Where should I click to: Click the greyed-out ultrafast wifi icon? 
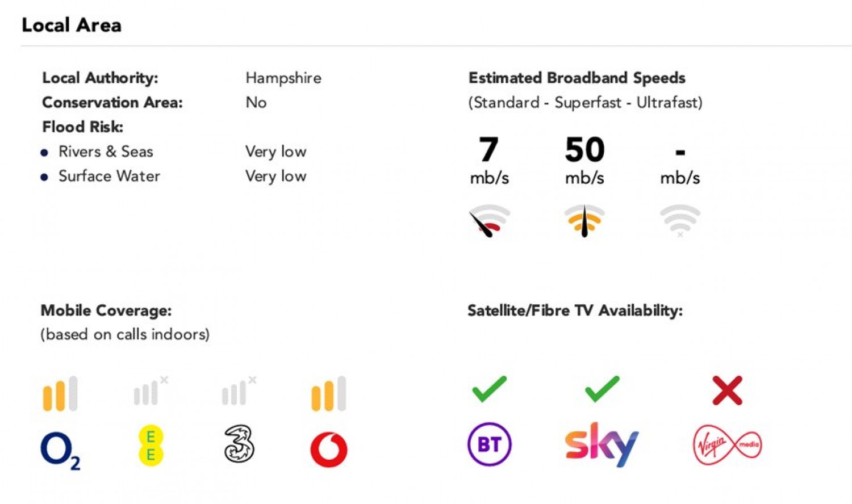680,220
